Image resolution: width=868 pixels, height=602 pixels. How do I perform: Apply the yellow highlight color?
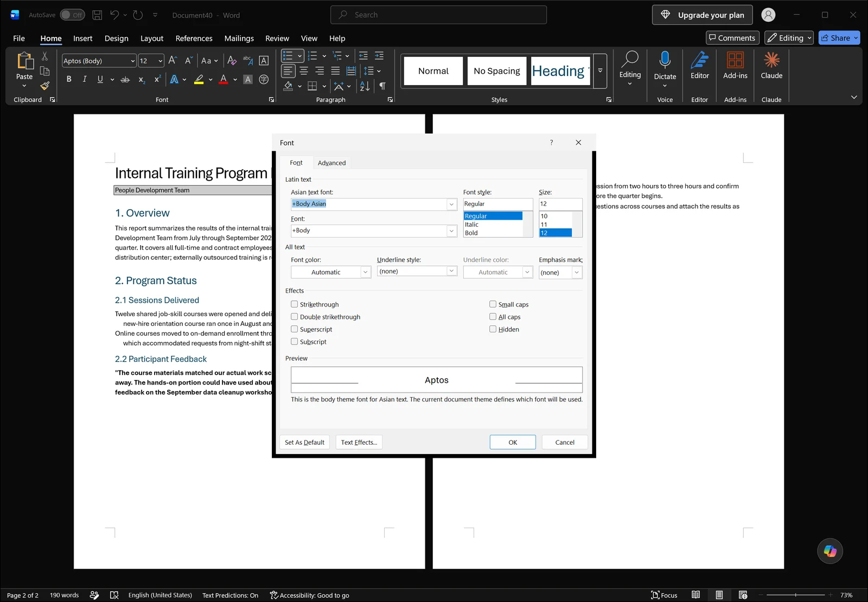[199, 79]
